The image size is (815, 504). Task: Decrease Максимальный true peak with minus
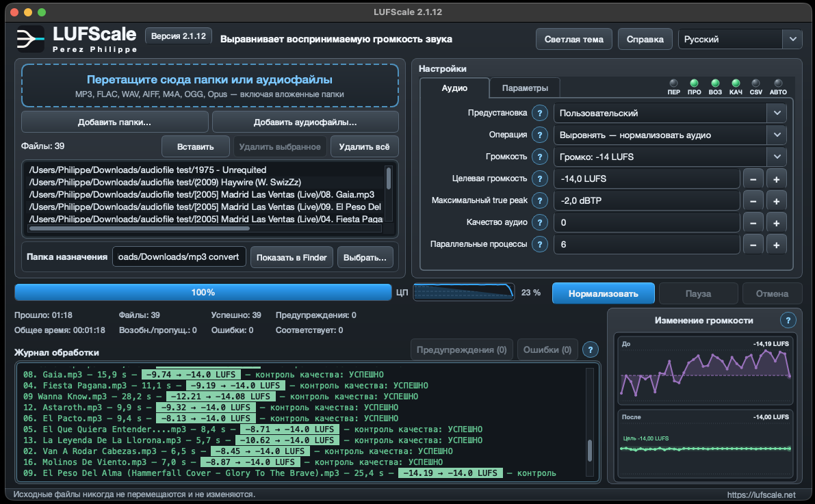coord(753,201)
